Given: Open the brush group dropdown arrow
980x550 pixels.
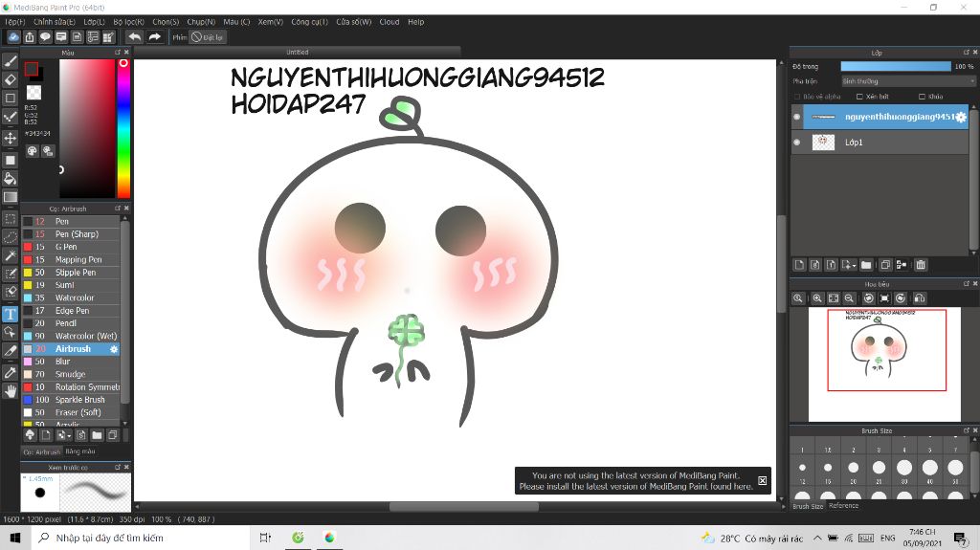Looking at the screenshot, I should click(68, 435).
